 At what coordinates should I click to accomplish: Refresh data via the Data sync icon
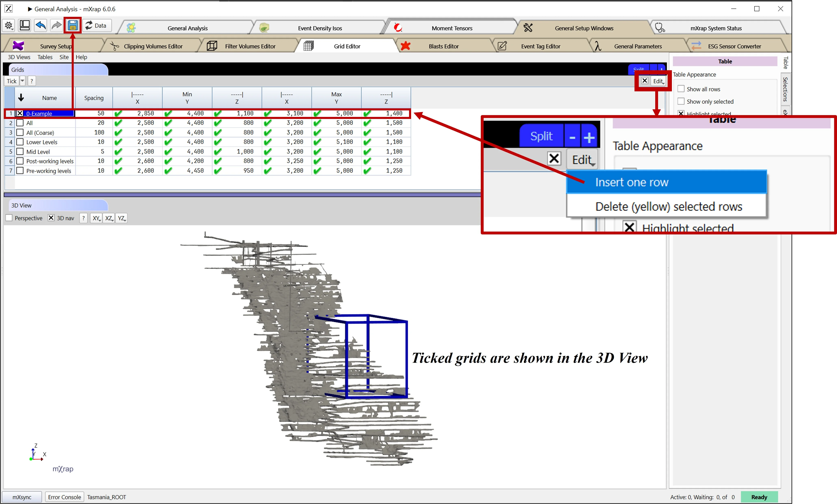pos(89,25)
